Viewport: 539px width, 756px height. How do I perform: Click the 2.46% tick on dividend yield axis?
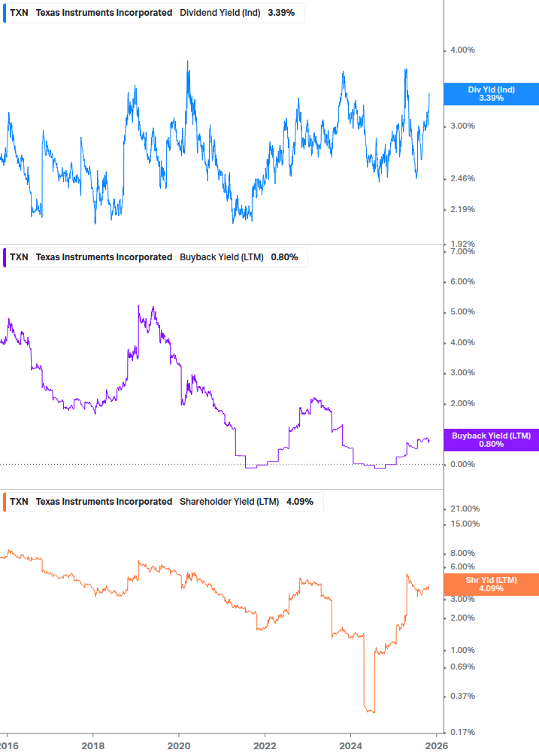point(462,178)
